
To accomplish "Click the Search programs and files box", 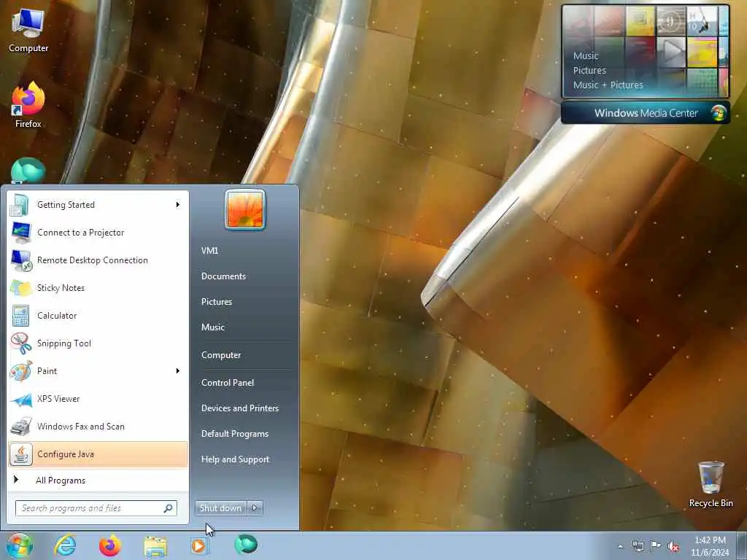I will [x=96, y=508].
